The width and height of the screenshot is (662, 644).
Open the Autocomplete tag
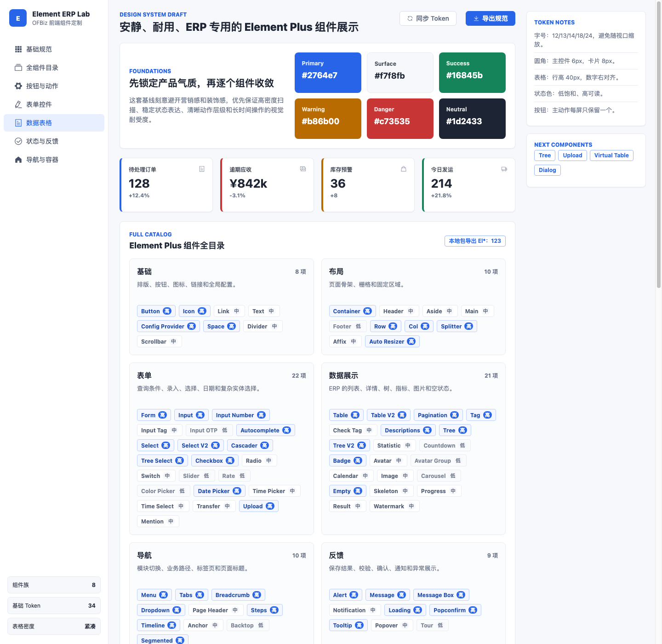tap(265, 431)
